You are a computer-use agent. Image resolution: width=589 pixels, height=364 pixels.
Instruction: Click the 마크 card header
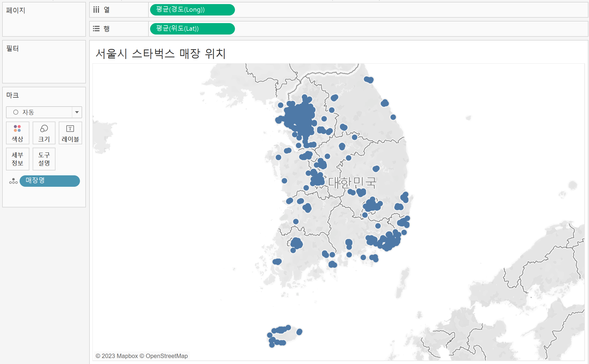tap(13, 95)
